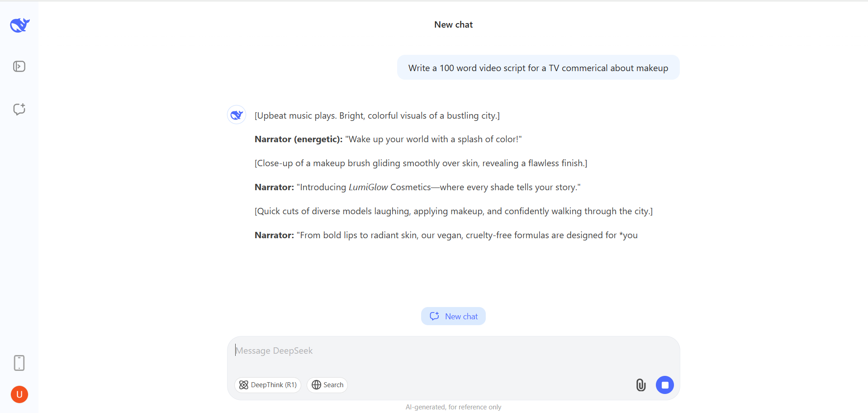Click the "New chat" conversation title

click(453, 24)
